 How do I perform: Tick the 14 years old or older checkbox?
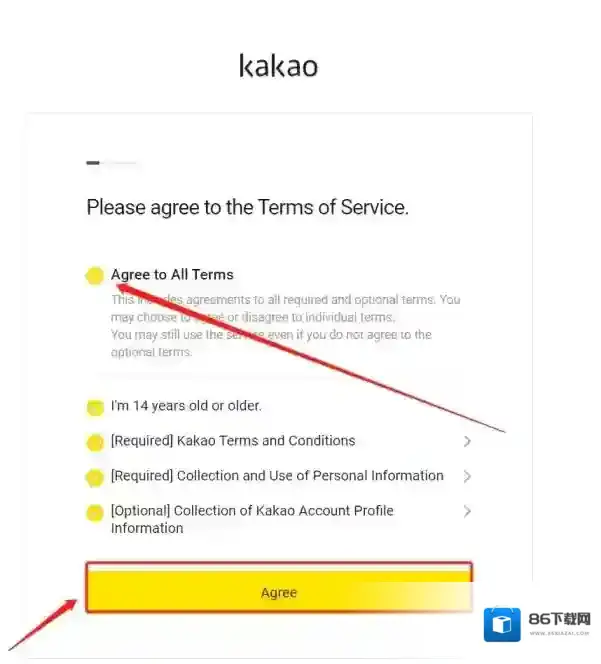(94, 407)
